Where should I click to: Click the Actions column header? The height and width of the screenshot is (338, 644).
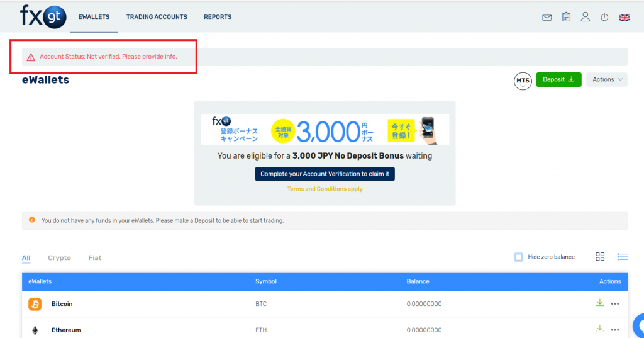[610, 282]
